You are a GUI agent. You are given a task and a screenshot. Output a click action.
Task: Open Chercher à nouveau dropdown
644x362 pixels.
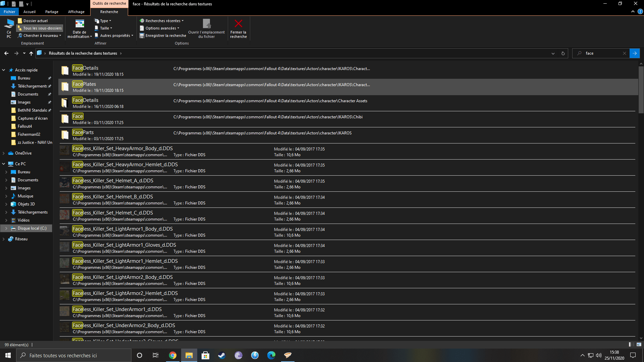[x=40, y=36]
